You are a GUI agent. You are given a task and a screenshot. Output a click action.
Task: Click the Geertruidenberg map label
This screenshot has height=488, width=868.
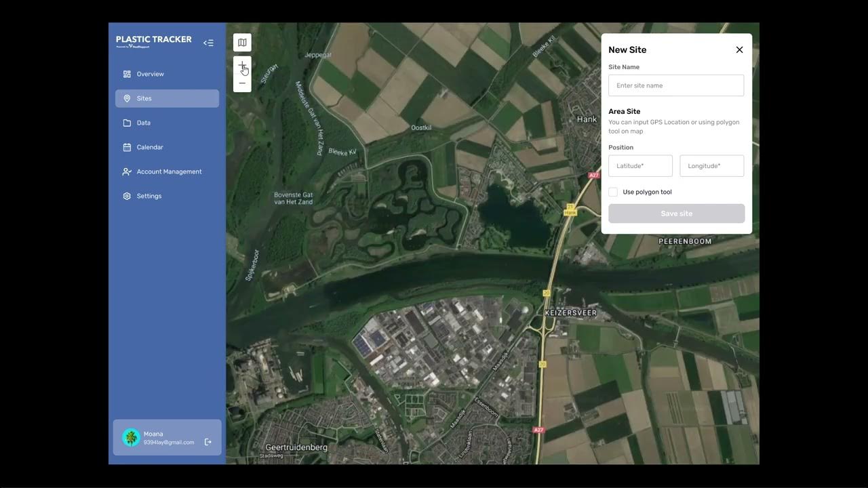296,447
